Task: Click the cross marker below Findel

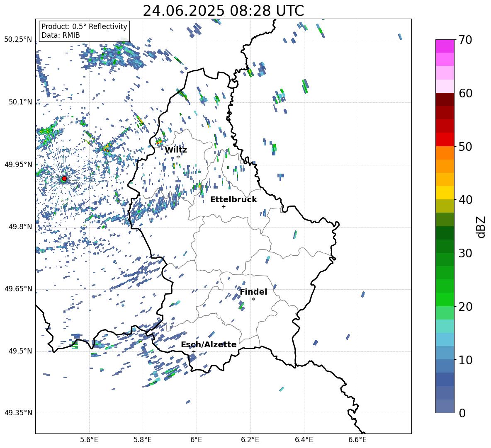Action: [x=253, y=299]
